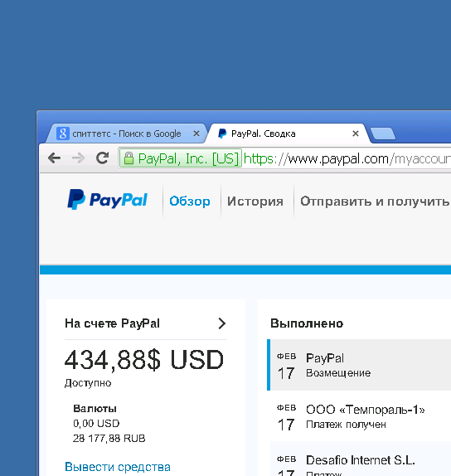
Task: Open a new browser tab
Action: pos(383,134)
